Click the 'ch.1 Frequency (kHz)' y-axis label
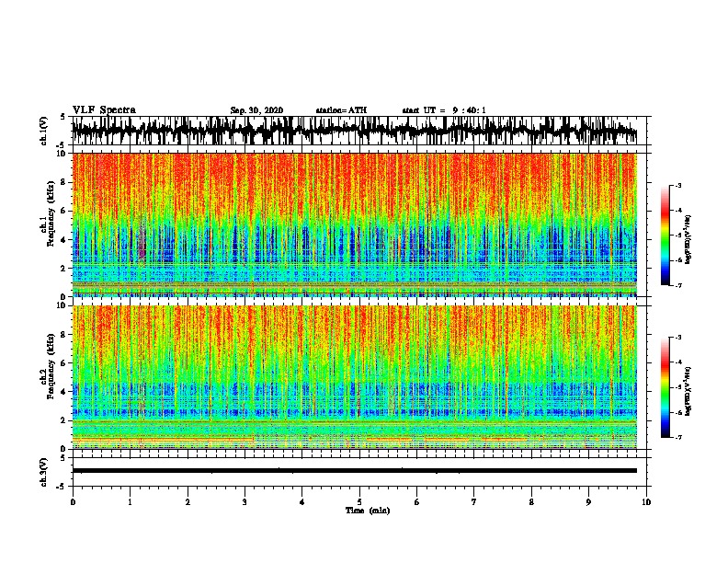728x563 pixels. [48, 214]
